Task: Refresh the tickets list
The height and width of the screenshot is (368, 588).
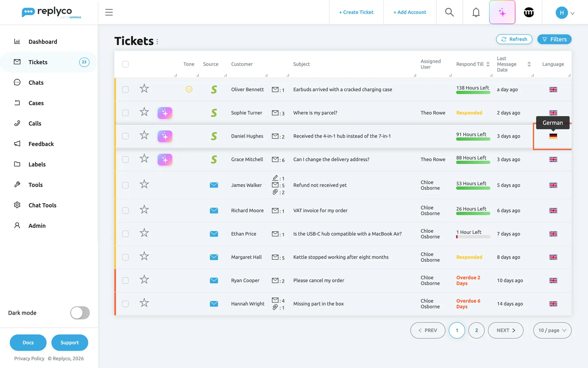Action: click(x=514, y=39)
